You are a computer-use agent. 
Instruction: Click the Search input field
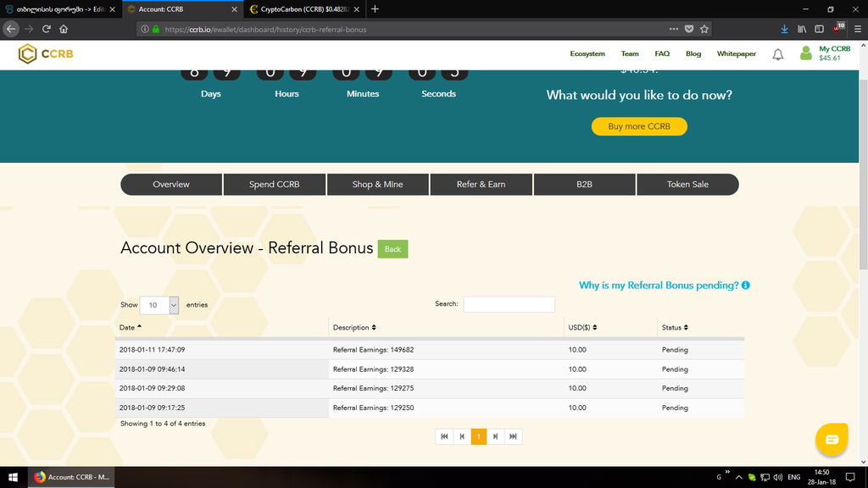[x=509, y=304]
